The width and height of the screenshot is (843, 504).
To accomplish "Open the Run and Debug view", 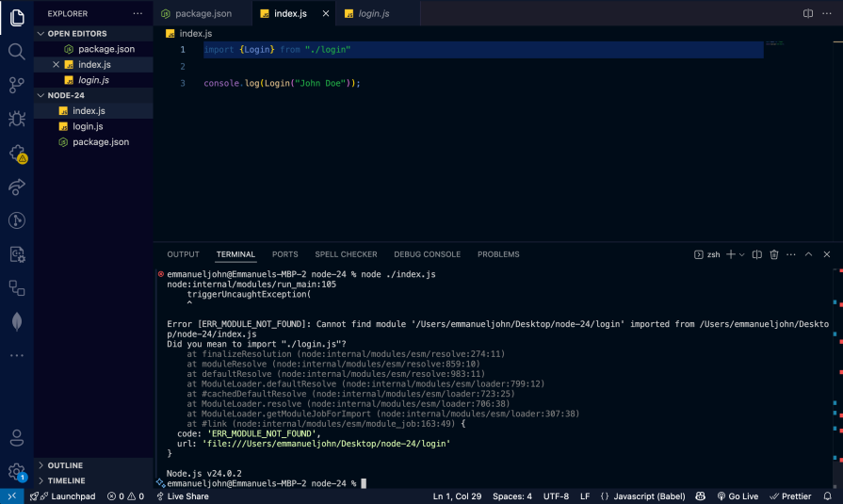I will coord(17,119).
